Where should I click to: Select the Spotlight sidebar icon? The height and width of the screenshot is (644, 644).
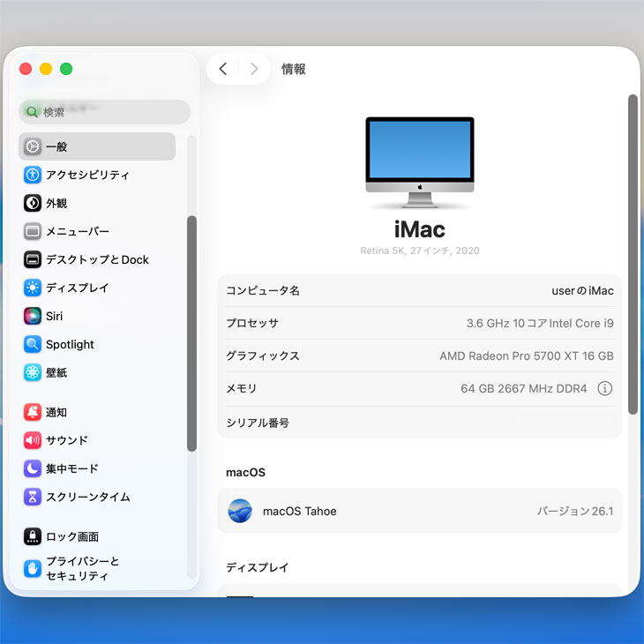33,344
